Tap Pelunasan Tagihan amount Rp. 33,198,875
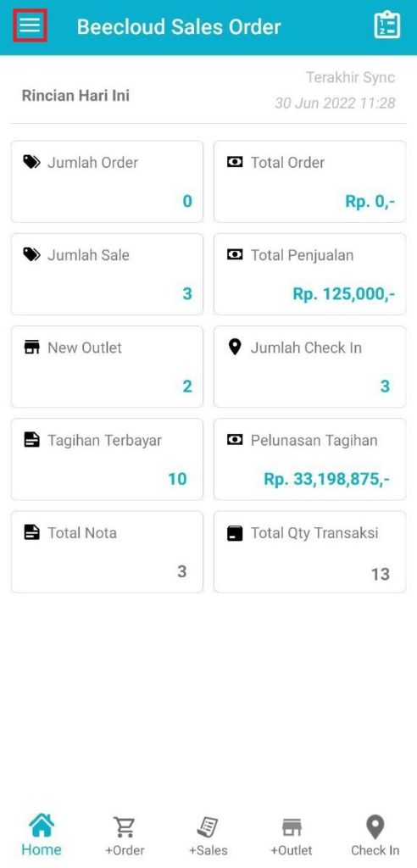This screenshot has width=417, height=868. tap(326, 479)
